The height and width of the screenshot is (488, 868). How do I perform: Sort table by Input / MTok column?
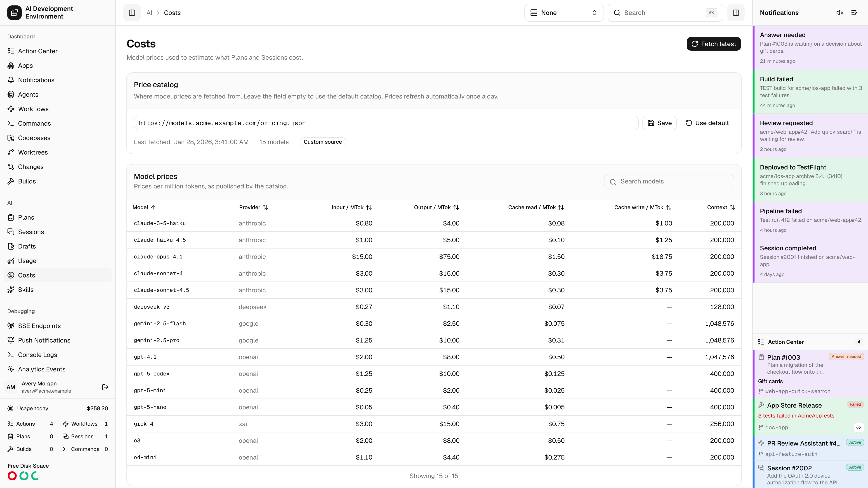pos(351,207)
